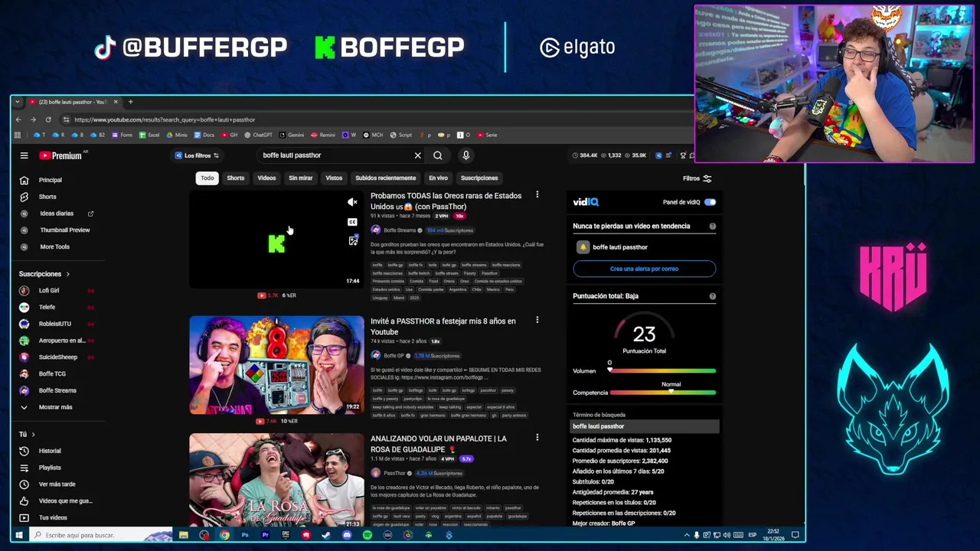Click Windows taskbar search box
This screenshot has height=551, width=980.
coord(100,535)
